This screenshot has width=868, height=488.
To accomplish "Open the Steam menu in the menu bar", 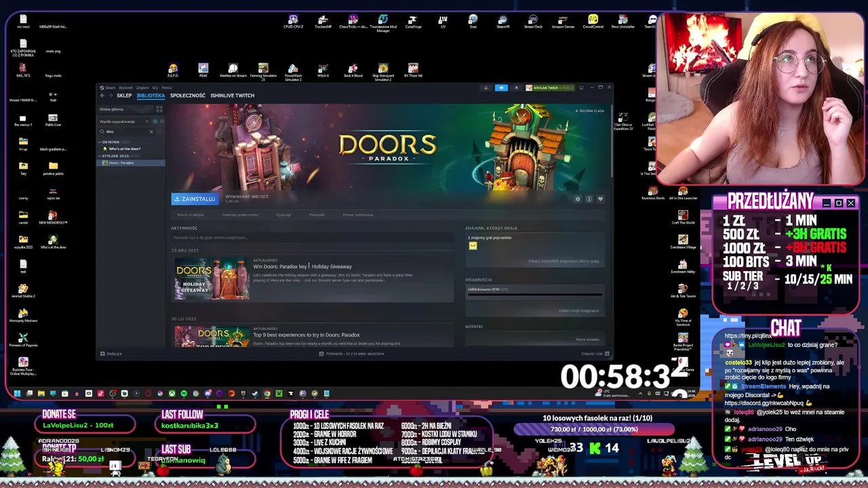I will point(108,87).
